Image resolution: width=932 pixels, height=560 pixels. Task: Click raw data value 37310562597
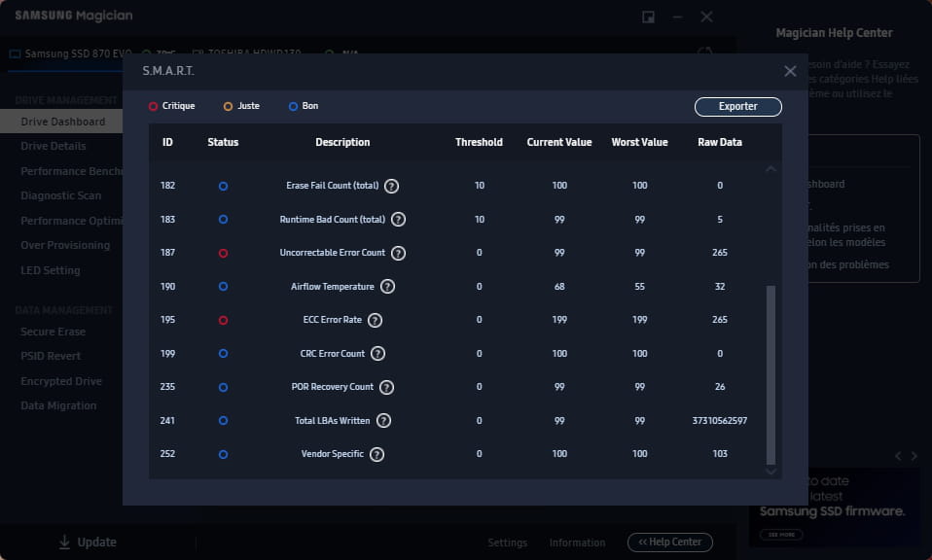pyautogui.click(x=720, y=421)
